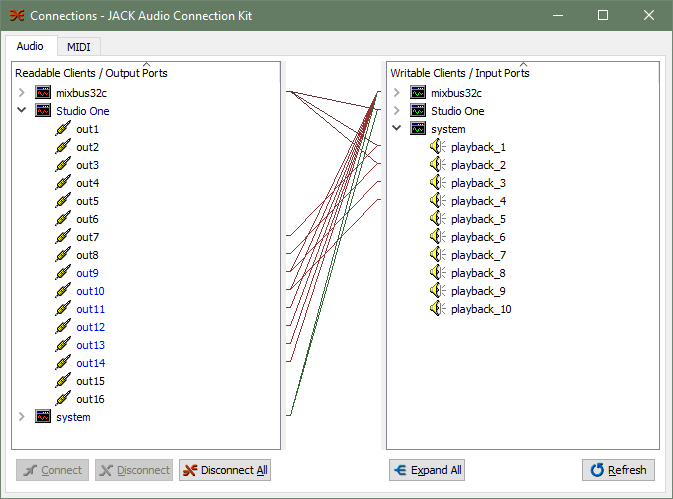
Task: Select the out8 port label
Action: [x=88, y=255]
